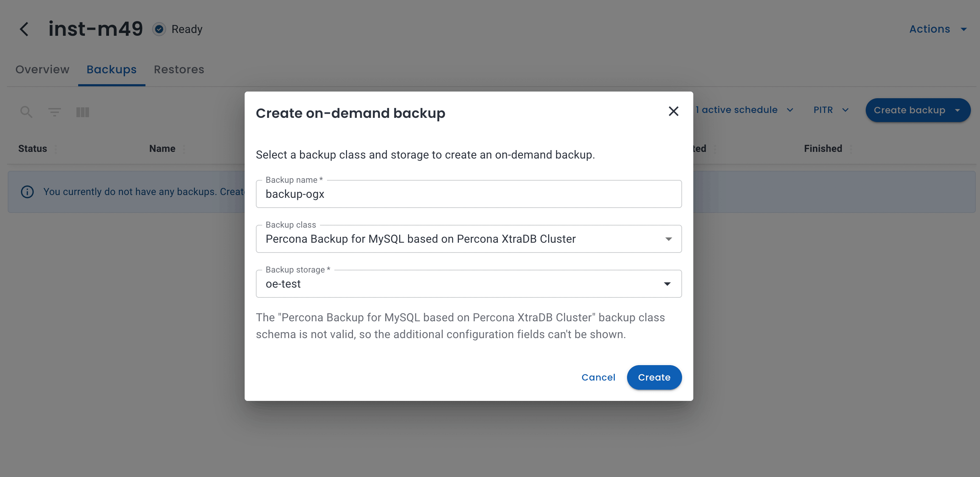Click the Create button in the dialog
Screen dimensions: 980x477
click(x=654, y=377)
